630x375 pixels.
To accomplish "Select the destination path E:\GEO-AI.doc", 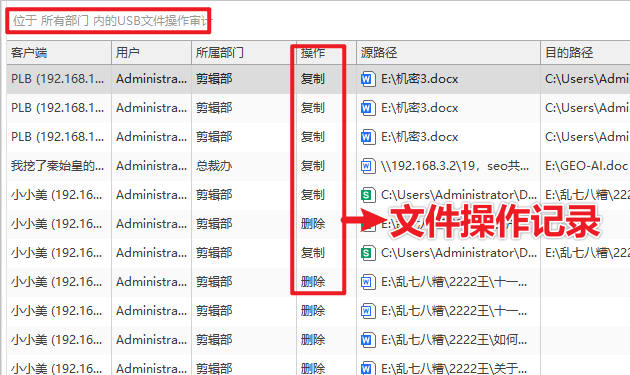I will coord(586,166).
